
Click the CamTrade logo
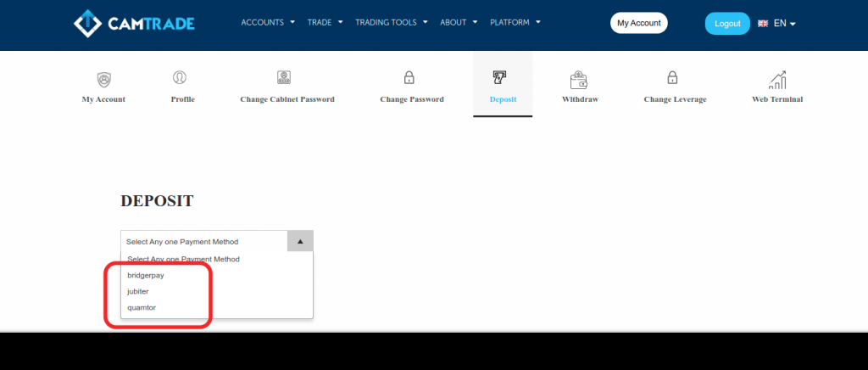(x=134, y=23)
